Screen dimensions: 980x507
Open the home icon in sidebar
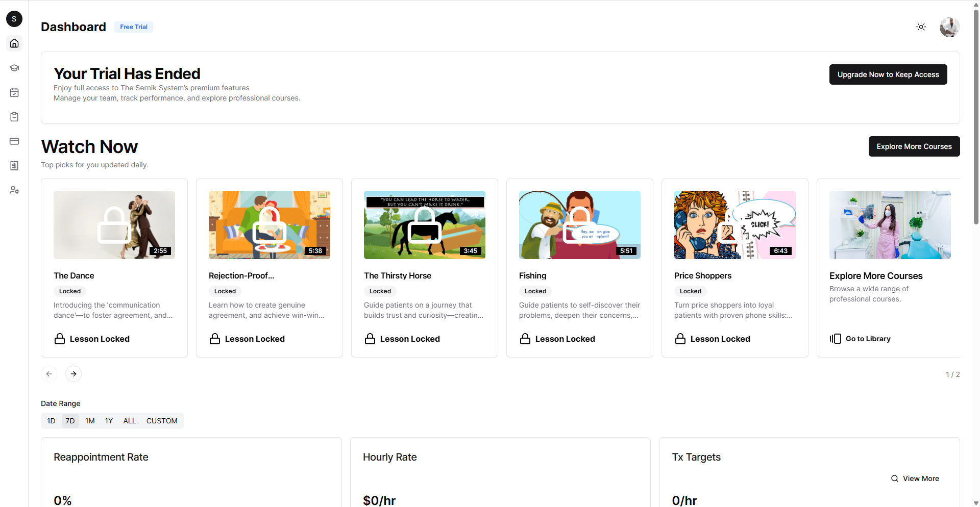click(x=14, y=43)
